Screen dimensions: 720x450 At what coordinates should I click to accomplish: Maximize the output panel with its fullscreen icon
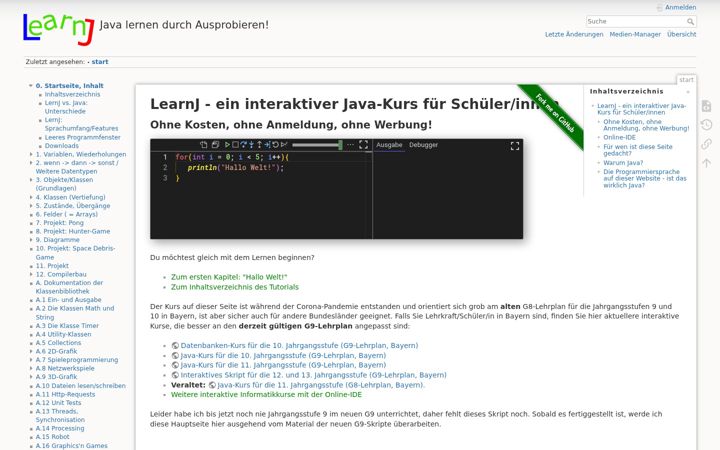[515, 146]
